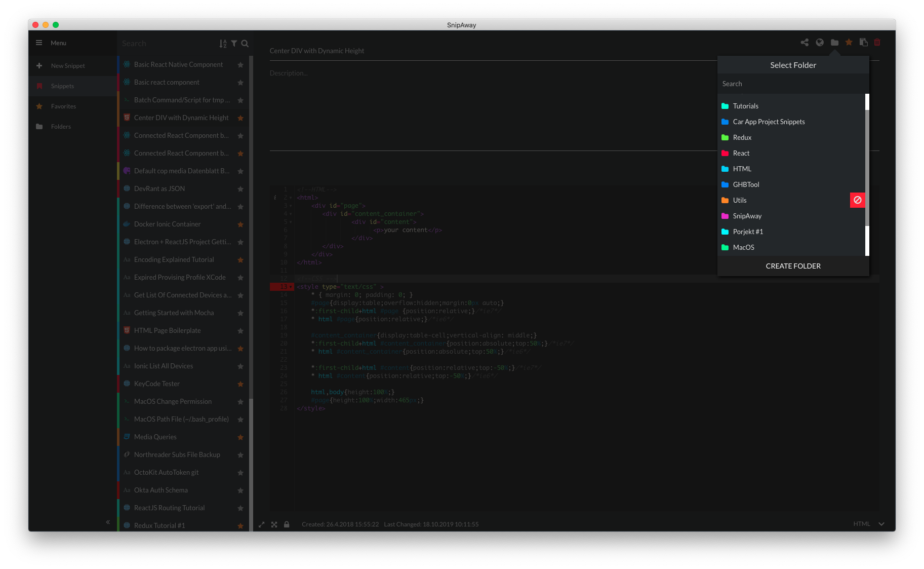Select the GHBTool folder
The height and width of the screenshot is (569, 924).
tap(791, 184)
